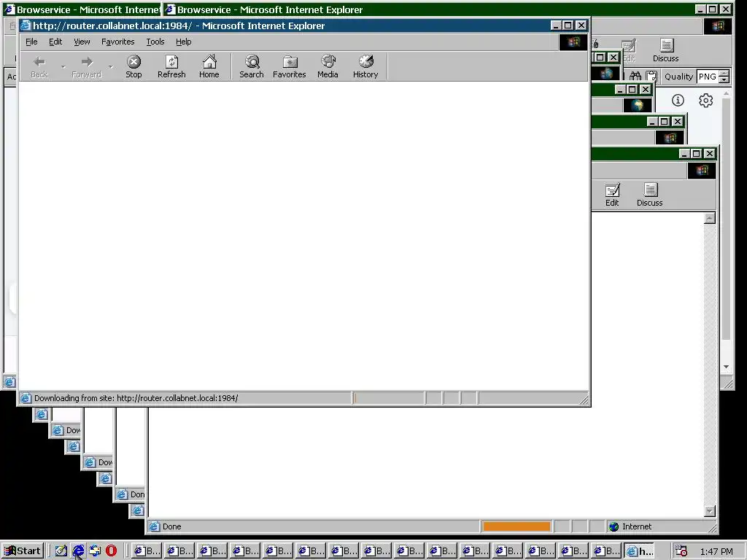Click the Windows flag throbber in the front IE window
The width and height of the screenshot is (747, 560).
[x=573, y=42]
